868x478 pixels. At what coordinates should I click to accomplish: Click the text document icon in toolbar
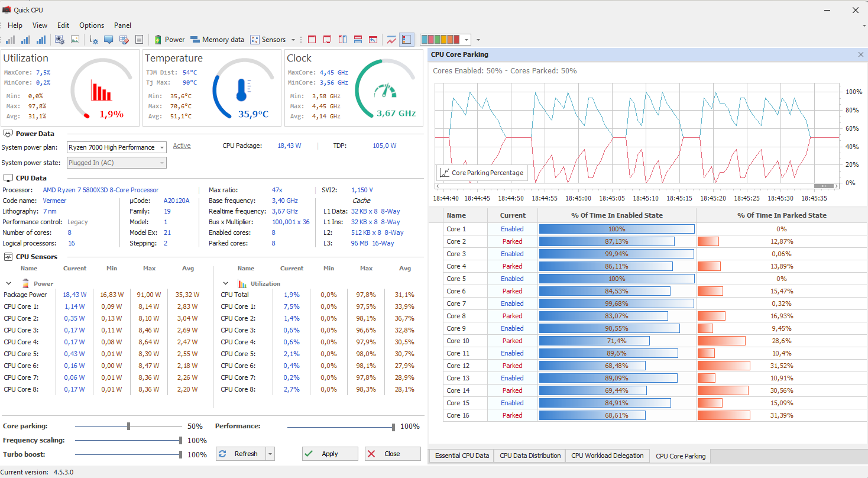[x=139, y=40]
